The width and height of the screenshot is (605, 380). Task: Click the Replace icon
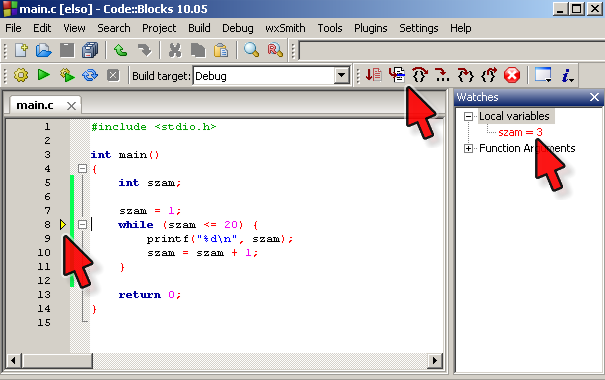[x=275, y=50]
